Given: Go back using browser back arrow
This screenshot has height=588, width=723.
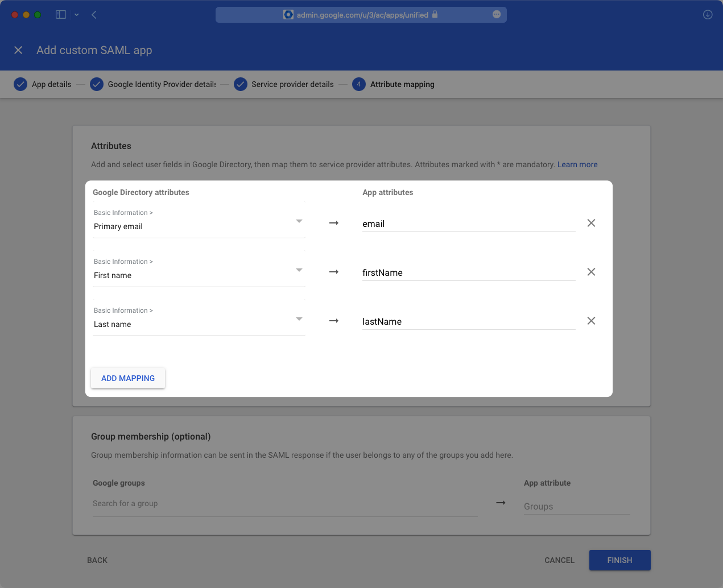Looking at the screenshot, I should point(94,15).
